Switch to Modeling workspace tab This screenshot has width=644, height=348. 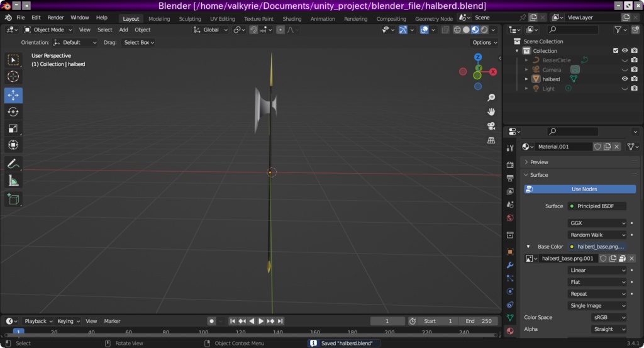159,18
